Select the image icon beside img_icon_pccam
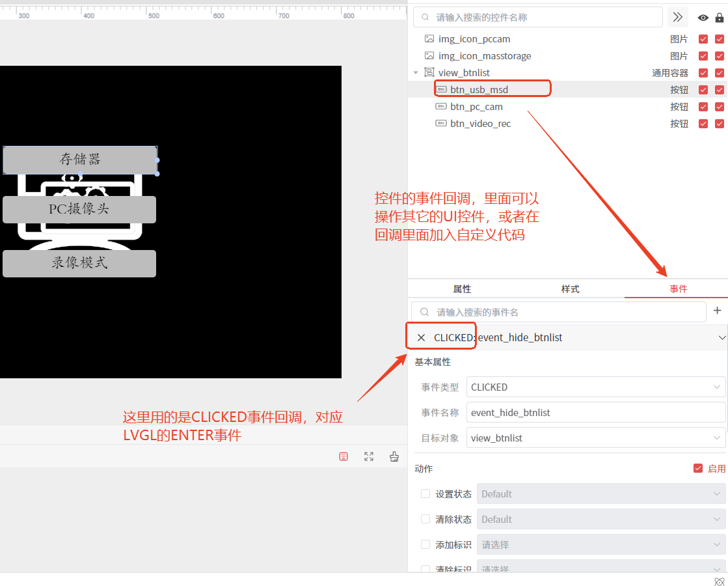 click(429, 38)
